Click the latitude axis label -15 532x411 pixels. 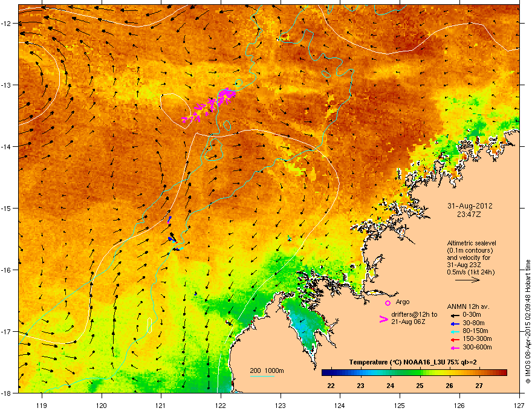coord(7,208)
